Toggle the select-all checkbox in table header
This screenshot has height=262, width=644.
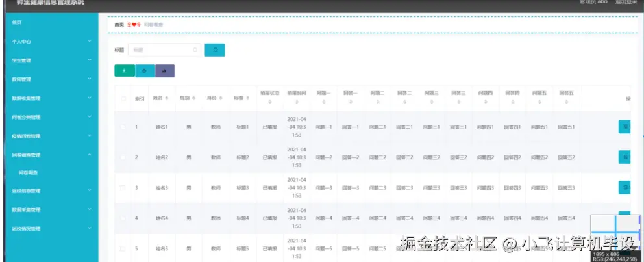pyautogui.click(x=123, y=99)
